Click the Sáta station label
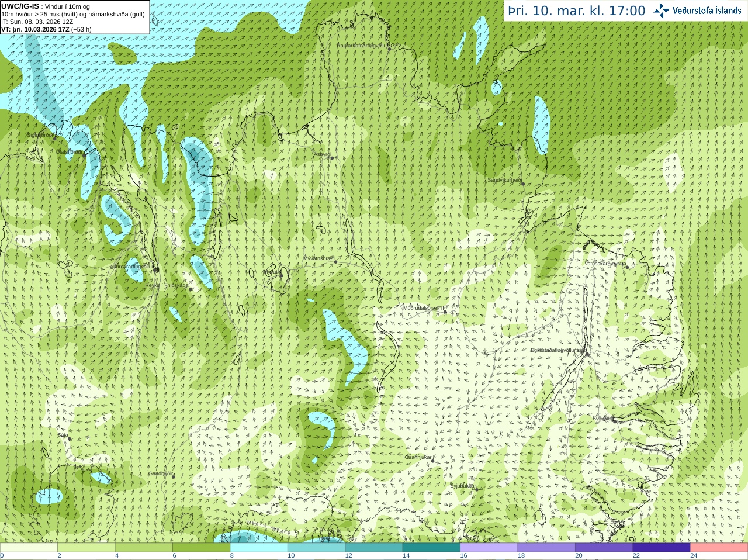 click(x=63, y=435)
